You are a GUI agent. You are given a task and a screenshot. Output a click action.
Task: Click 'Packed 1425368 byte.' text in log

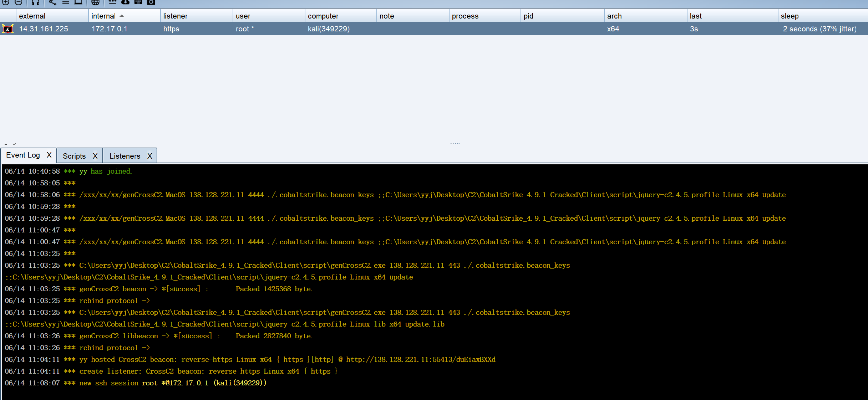[274, 289]
